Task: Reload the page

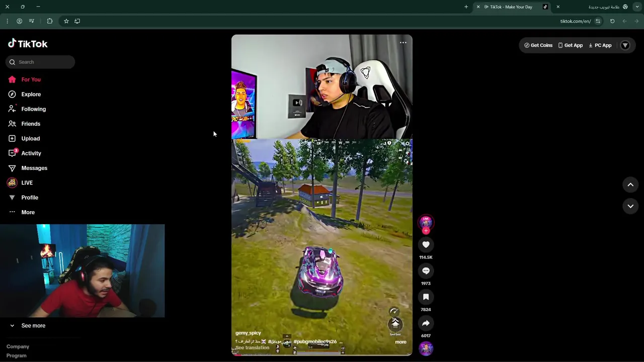Action: pos(612,21)
